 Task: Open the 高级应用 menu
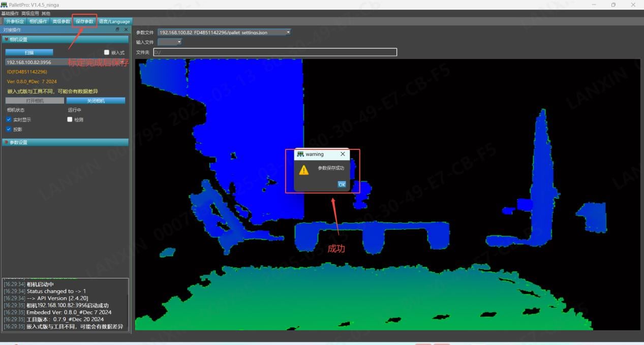[x=30, y=13]
